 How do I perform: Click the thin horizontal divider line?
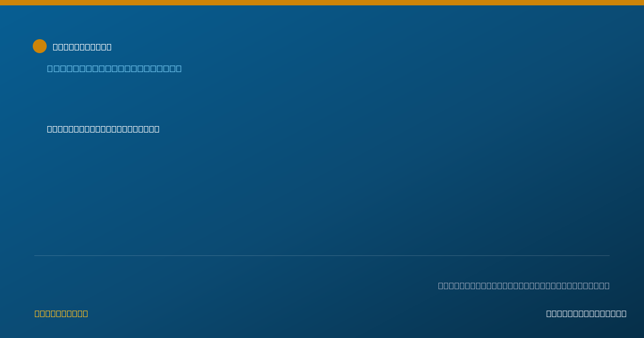pos(322,255)
